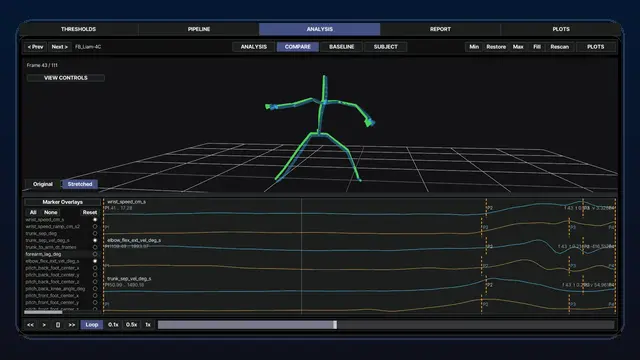Toggle pitch_back_knee_angle_deg overlay radio
The width and height of the screenshot is (640, 360).
[95, 289]
